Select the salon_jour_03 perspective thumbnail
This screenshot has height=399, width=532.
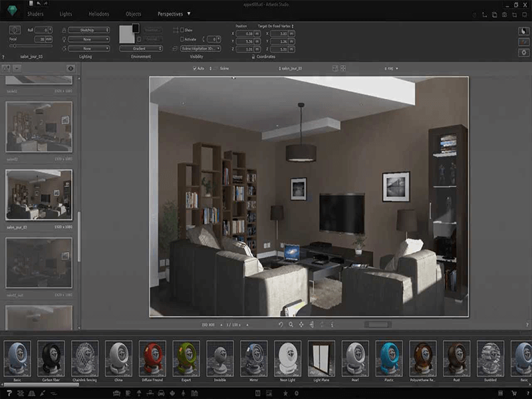pyautogui.click(x=39, y=195)
